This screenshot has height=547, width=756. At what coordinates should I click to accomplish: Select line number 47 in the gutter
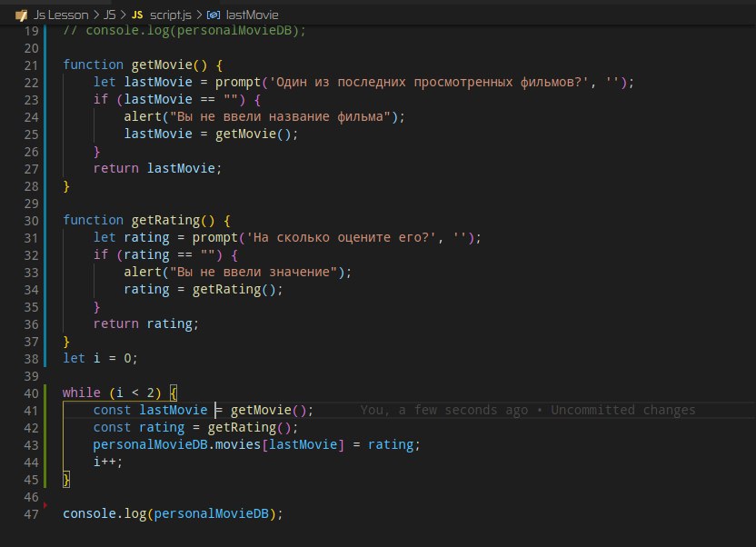coord(31,514)
